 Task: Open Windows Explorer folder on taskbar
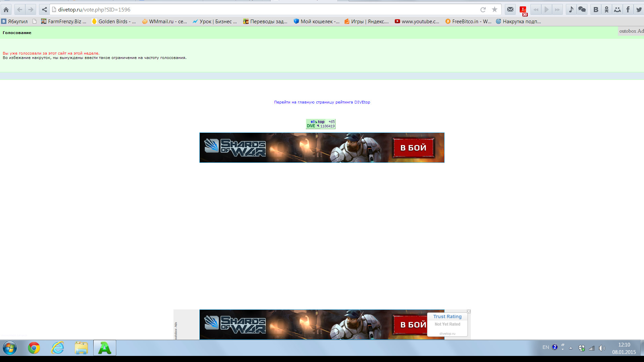click(x=81, y=348)
